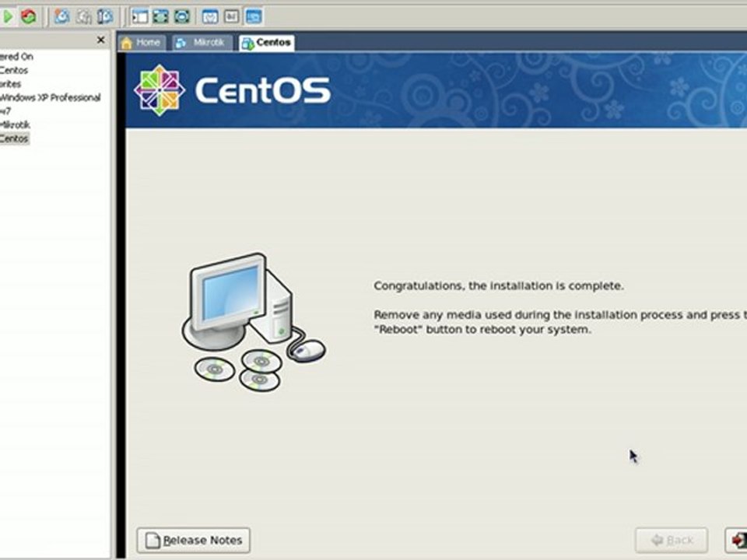Select Mikrotik in sidebar list
Viewport: 747px width, 560px height.
coord(16,124)
